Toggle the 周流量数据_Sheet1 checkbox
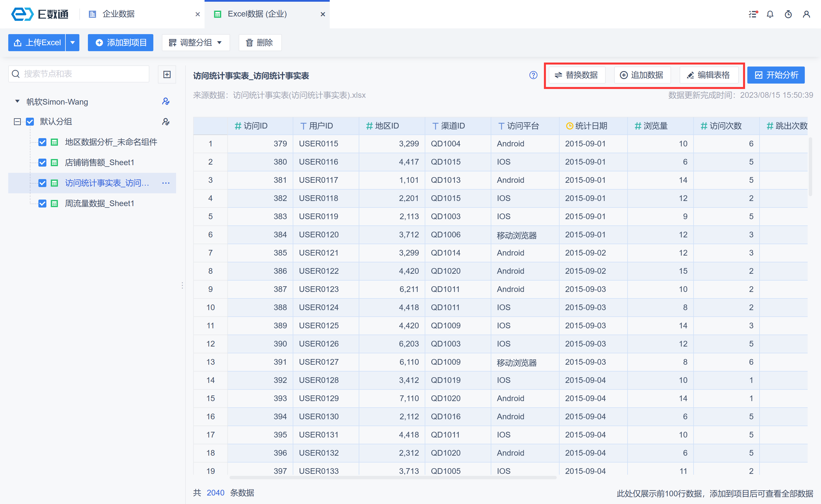The width and height of the screenshot is (821, 504). coord(42,203)
